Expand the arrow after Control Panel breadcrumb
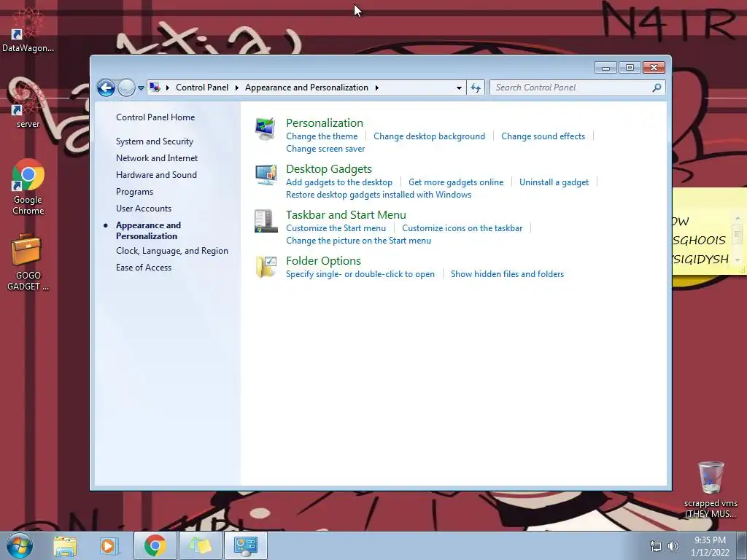 [237, 87]
